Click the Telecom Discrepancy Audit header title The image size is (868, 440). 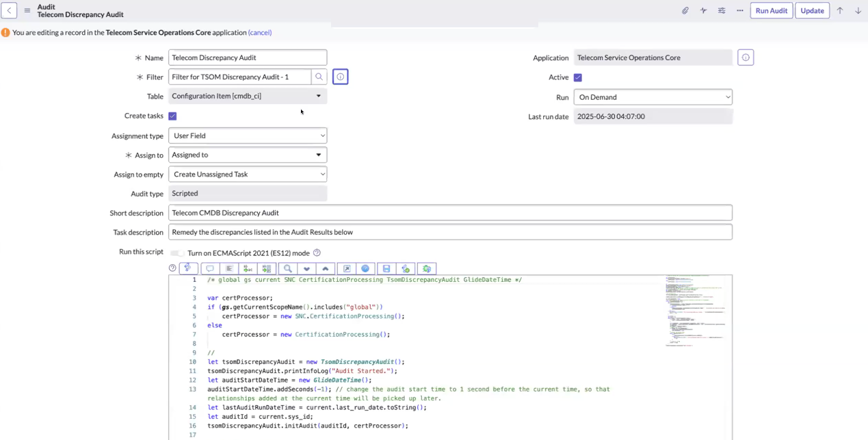[80, 14]
